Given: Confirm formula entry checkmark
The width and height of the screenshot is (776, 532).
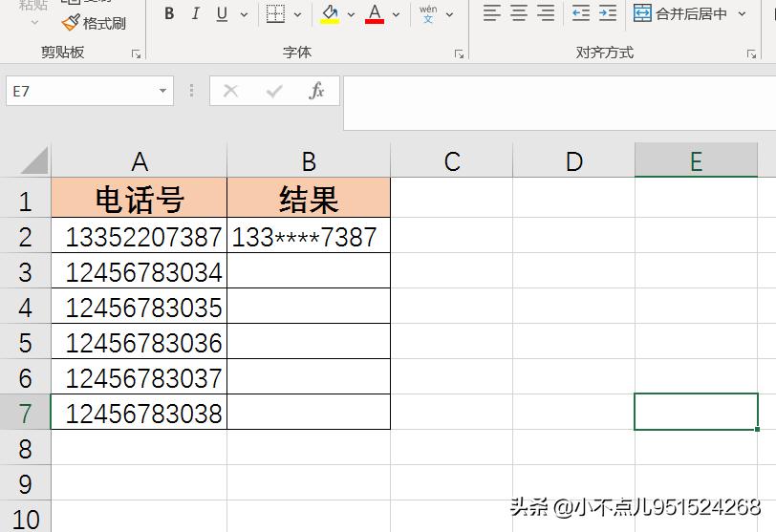Looking at the screenshot, I should pos(273,91).
